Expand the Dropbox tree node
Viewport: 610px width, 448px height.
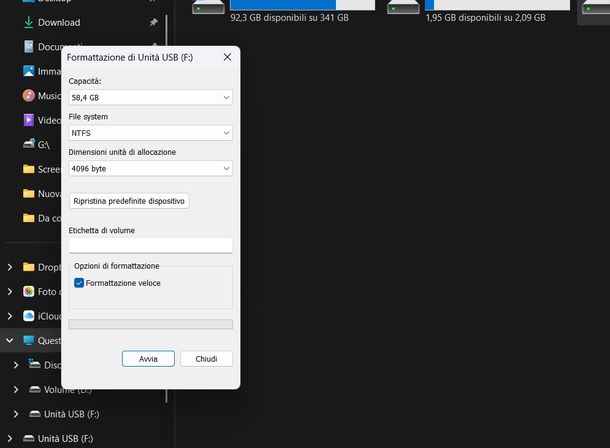(x=10, y=267)
